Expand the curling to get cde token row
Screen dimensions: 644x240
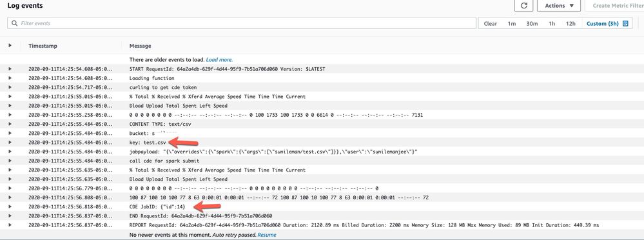[10, 87]
